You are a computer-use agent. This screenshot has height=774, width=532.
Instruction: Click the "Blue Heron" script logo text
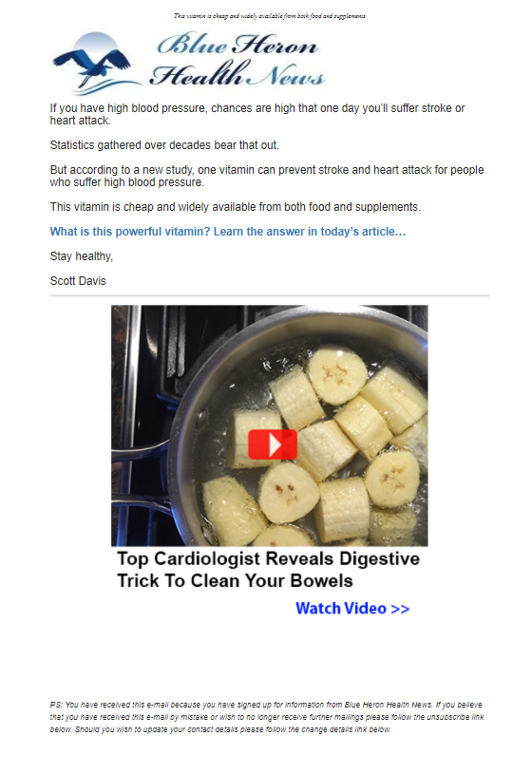pos(238,45)
